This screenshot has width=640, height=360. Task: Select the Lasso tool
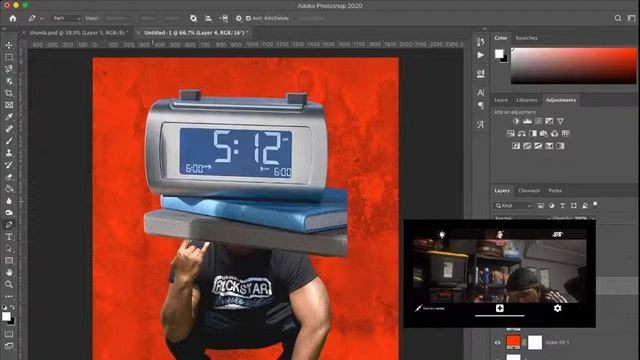pyautogui.click(x=9, y=69)
